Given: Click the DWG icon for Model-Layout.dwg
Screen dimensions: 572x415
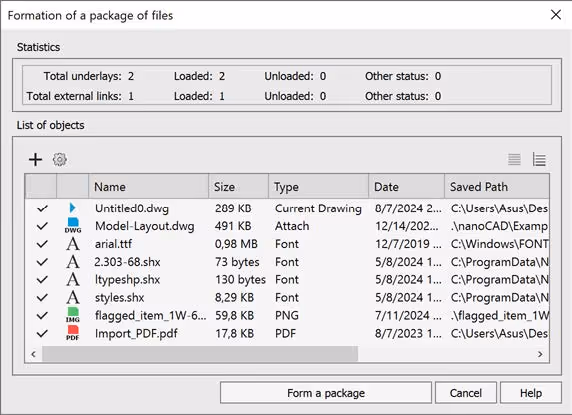Looking at the screenshot, I should [73, 226].
